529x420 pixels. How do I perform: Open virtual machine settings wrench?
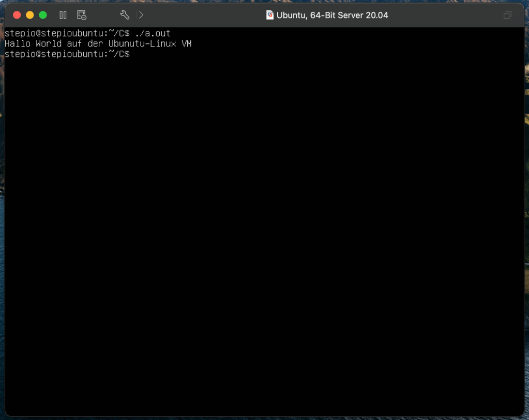click(x=124, y=15)
